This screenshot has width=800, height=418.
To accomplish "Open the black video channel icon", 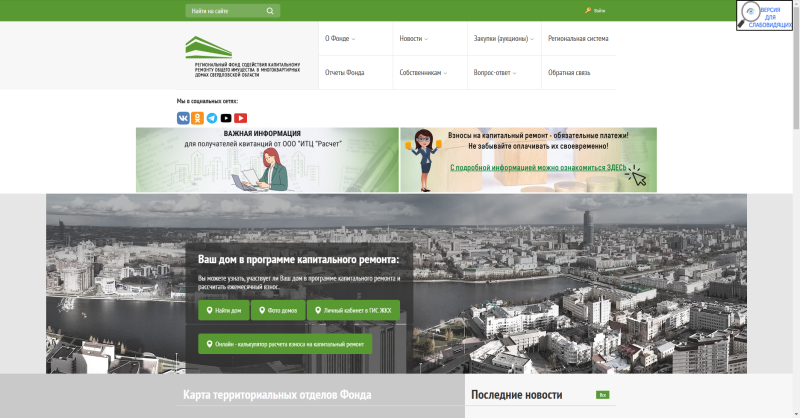I will (226, 118).
